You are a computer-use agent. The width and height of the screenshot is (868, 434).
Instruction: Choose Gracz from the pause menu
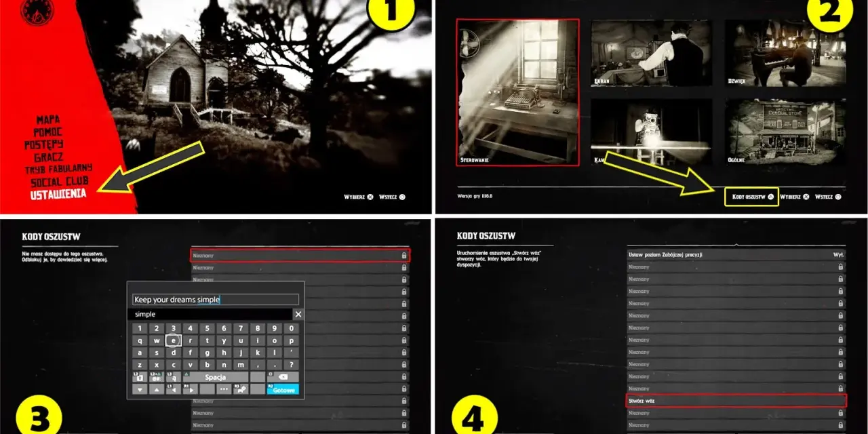[x=49, y=157]
